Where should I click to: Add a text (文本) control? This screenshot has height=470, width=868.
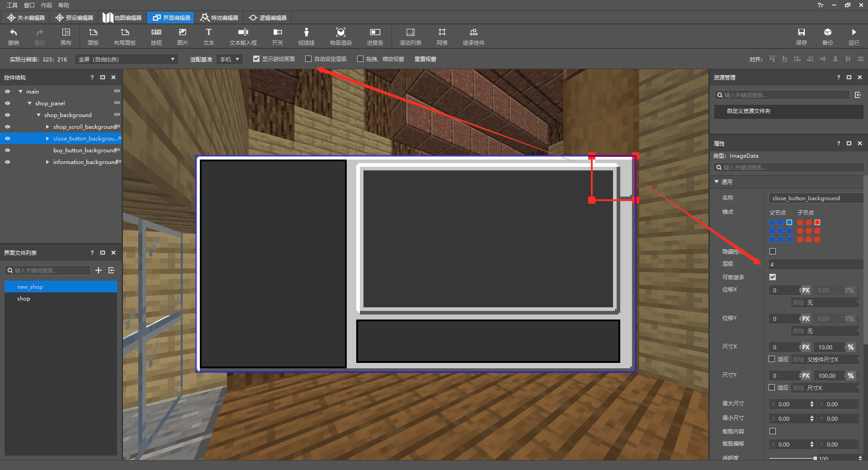(209, 37)
